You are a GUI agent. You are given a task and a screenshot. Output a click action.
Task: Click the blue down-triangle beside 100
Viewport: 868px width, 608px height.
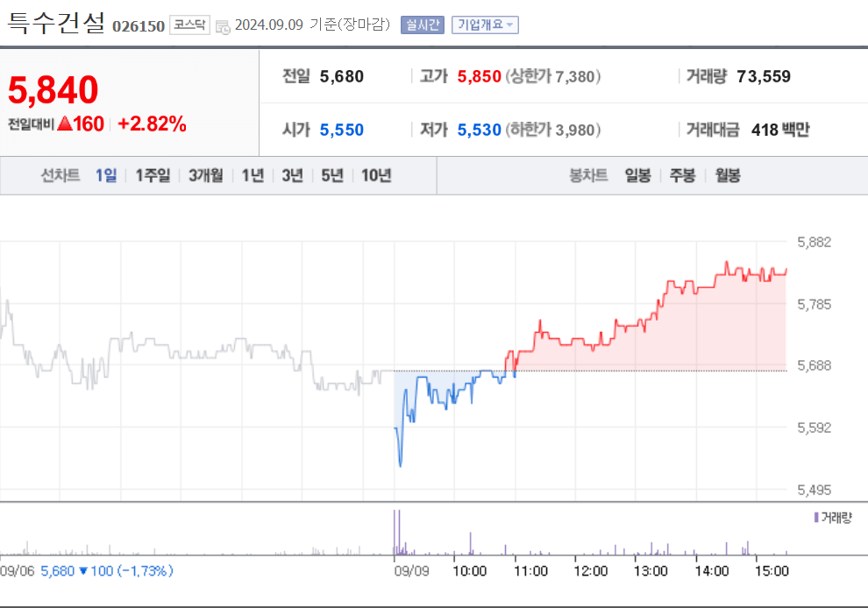coord(83,570)
